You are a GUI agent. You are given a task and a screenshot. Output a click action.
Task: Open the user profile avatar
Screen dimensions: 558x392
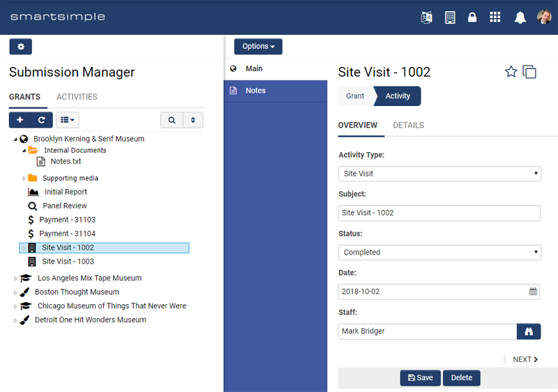click(544, 17)
